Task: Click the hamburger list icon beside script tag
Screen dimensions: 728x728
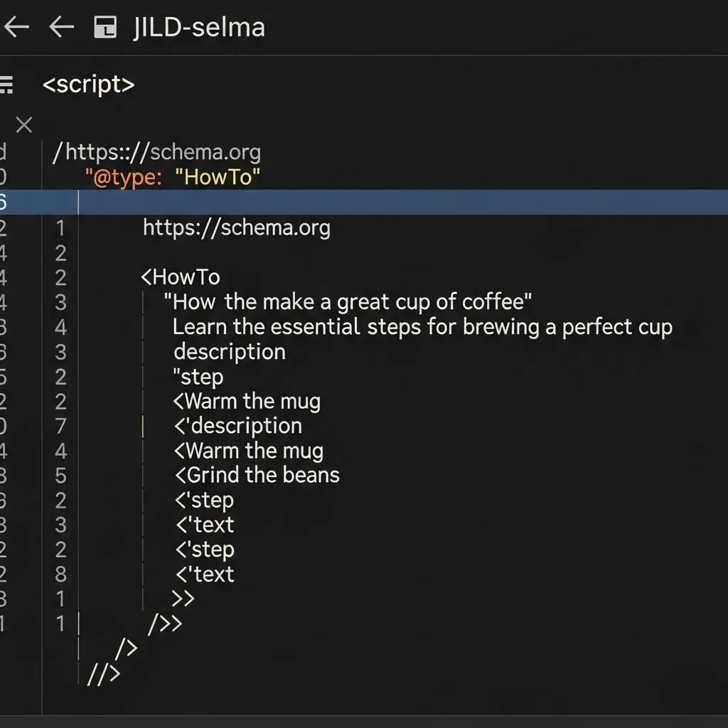Action: point(7,85)
